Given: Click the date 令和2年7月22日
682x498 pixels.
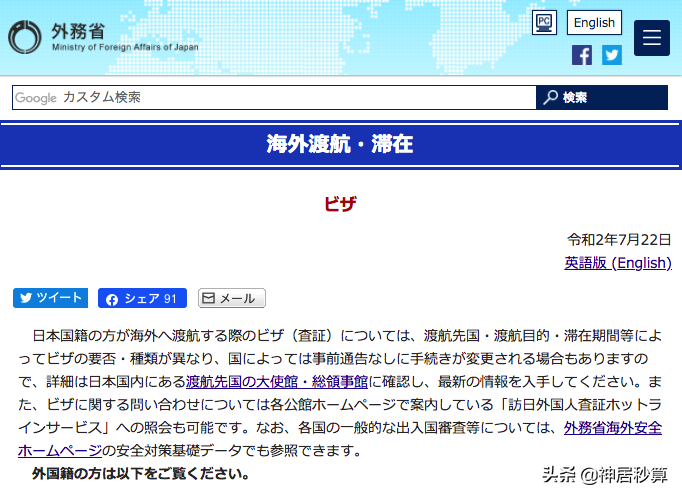Looking at the screenshot, I should coord(619,240).
